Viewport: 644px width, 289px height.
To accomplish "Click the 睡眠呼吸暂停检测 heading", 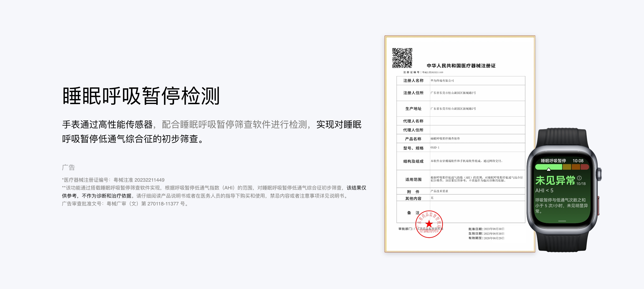I will coord(141,96).
